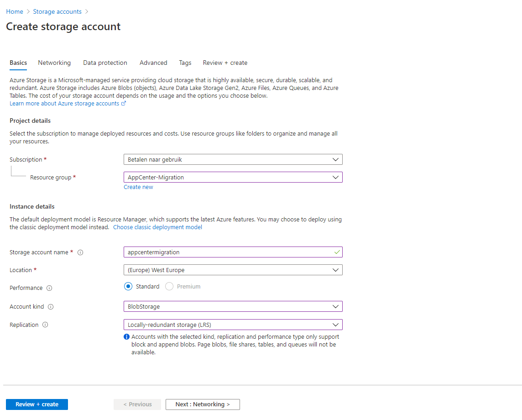
Task: Select the Premium performance radio button
Action: (169, 287)
